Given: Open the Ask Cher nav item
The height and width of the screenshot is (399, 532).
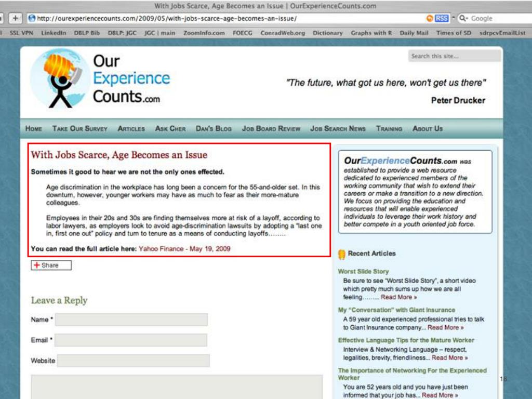Looking at the screenshot, I should click(x=170, y=129).
